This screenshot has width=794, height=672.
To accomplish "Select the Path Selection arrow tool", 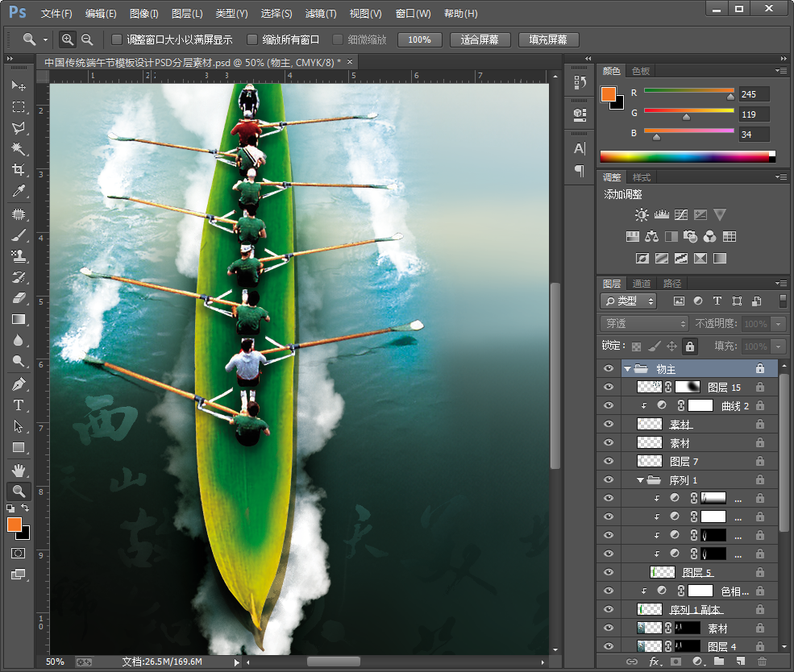I will coord(19,426).
